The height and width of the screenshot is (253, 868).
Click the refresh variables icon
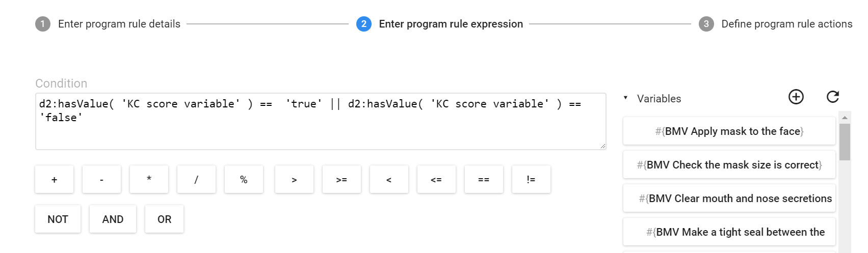point(833,97)
